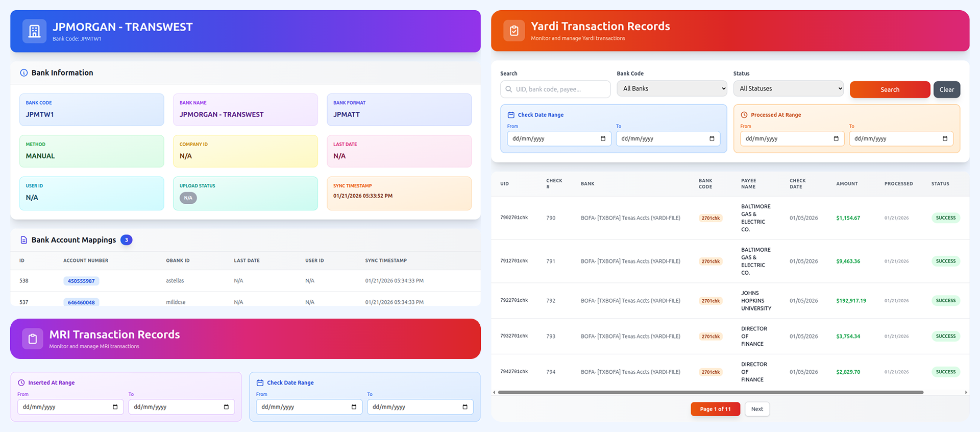Click account number 450555987 badge

(81, 281)
